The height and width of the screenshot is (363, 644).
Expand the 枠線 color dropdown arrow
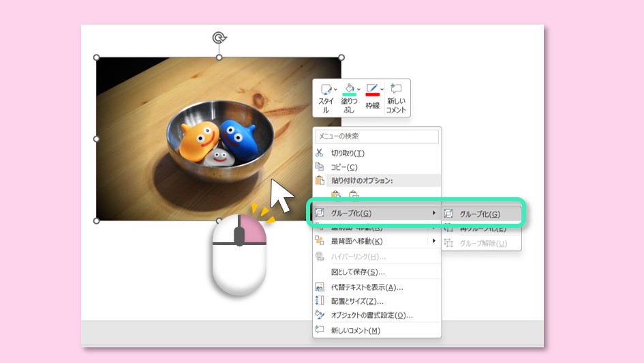[382, 89]
